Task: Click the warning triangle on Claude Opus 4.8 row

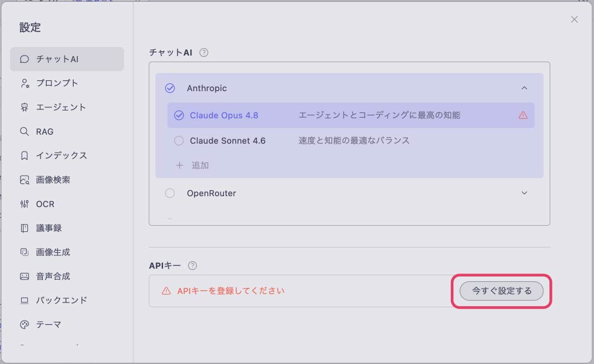Action: click(x=523, y=115)
